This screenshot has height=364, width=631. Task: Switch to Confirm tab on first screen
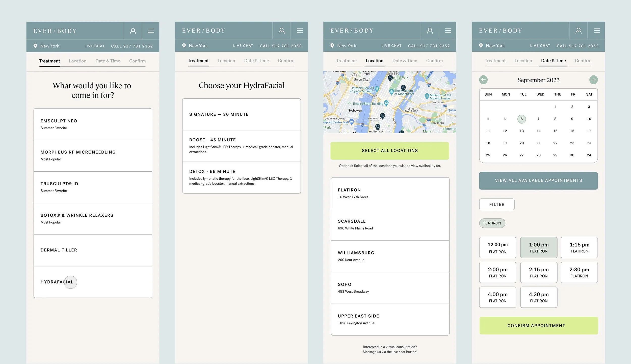137,61
